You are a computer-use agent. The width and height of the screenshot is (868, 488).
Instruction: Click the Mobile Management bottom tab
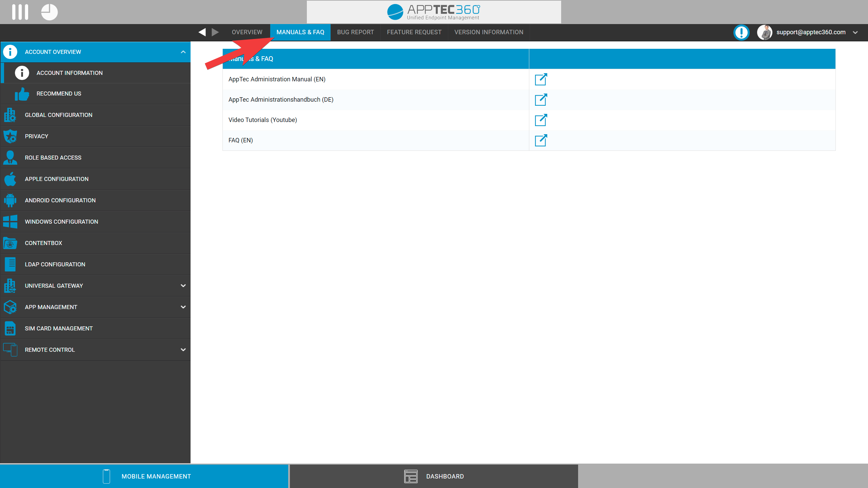pos(144,476)
